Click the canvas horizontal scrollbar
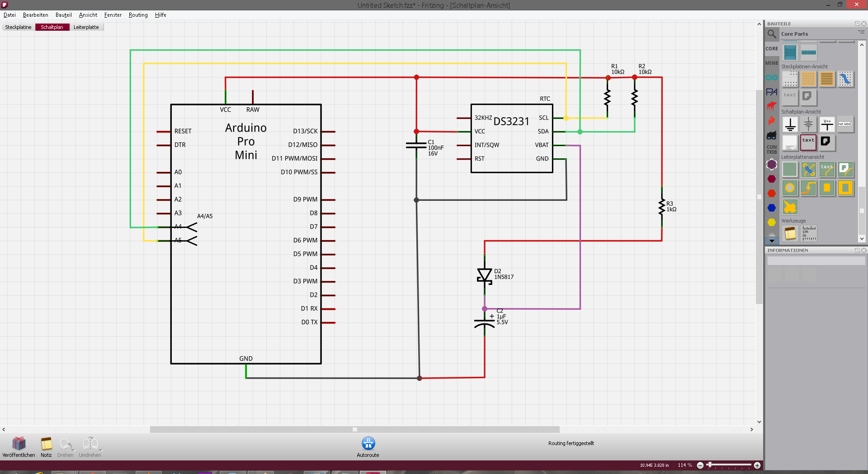Screen dimensions: 868x474 click(354, 430)
